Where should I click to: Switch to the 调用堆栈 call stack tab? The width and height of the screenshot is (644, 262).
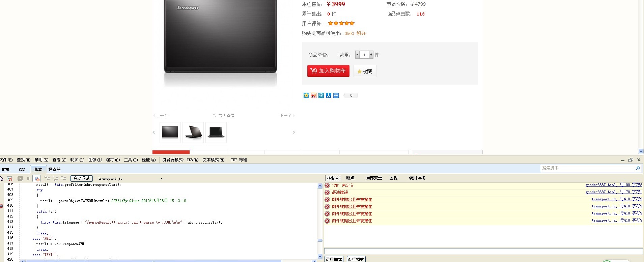click(417, 178)
